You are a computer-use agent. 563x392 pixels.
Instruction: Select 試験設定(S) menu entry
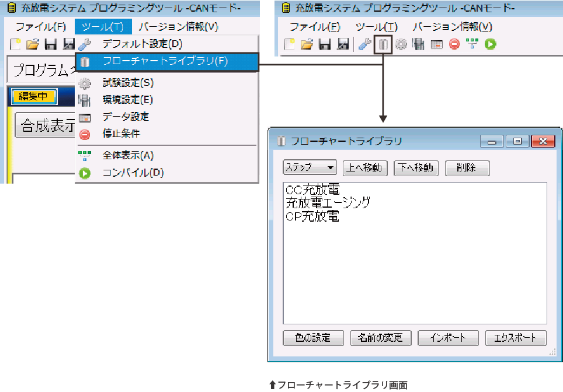(167, 83)
